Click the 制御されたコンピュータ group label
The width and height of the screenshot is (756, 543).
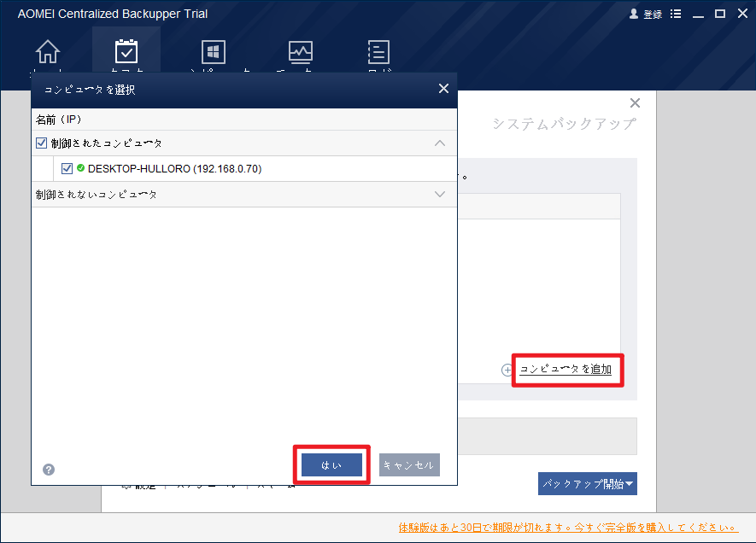click(107, 143)
